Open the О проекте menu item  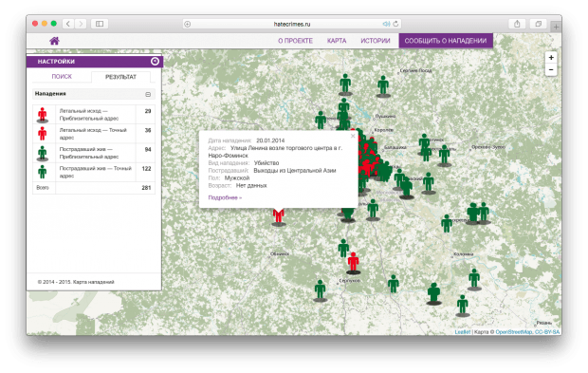[x=295, y=41]
